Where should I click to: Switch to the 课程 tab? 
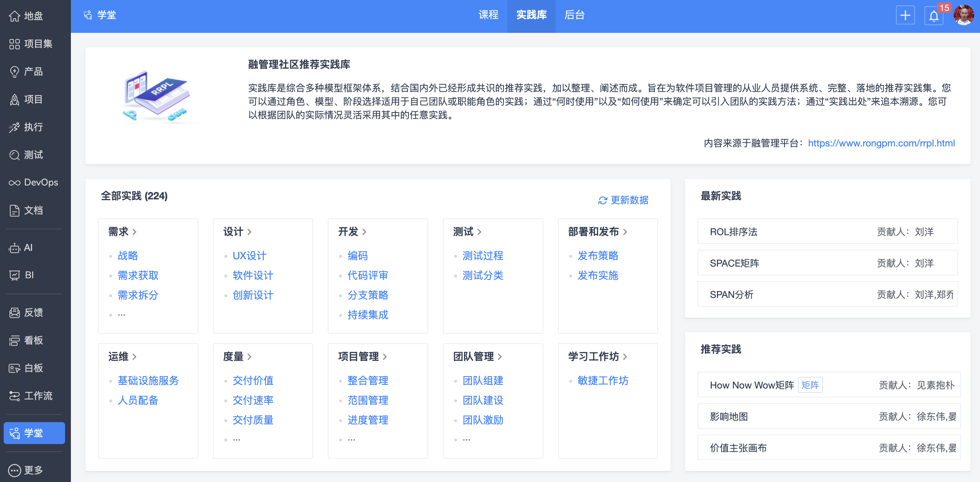click(x=489, y=15)
